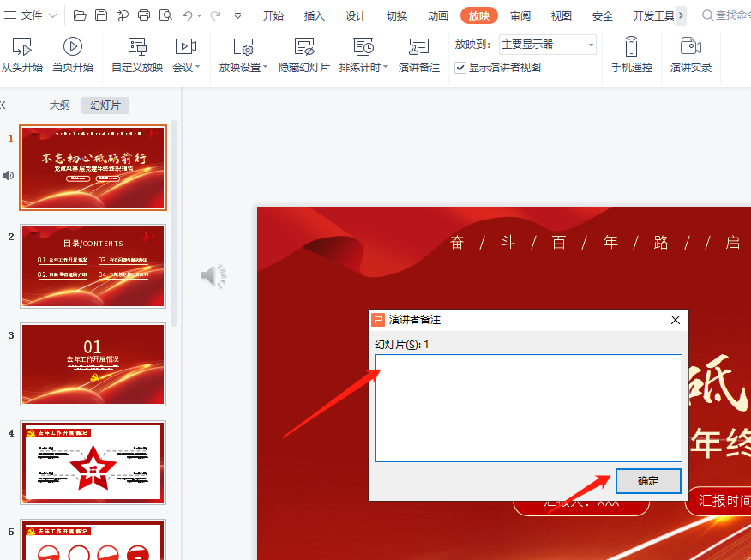Click the 会议 meeting icon
751x560 pixels.
186,46
